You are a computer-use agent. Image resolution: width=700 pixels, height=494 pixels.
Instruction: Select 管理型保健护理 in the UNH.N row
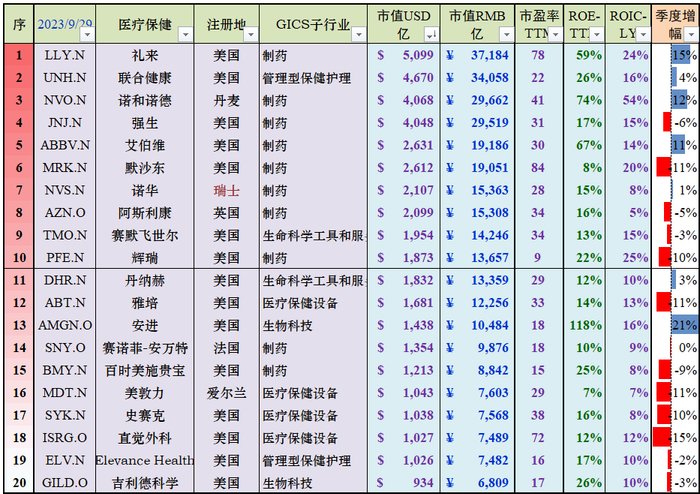(313, 78)
